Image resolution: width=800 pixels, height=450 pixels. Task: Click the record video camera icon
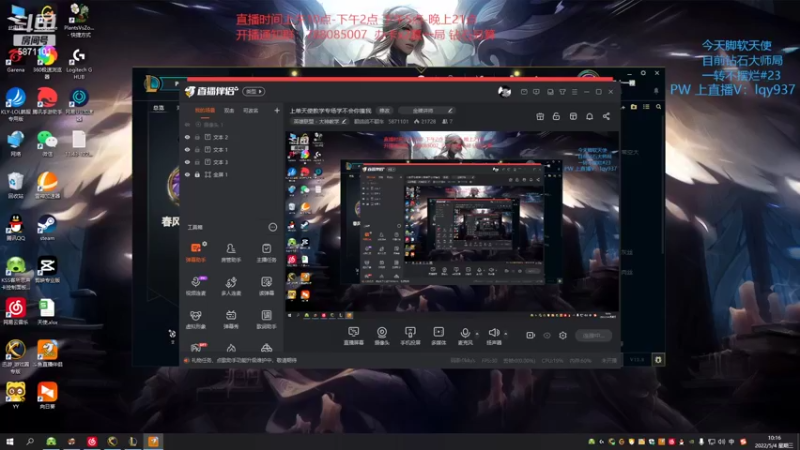(531, 335)
